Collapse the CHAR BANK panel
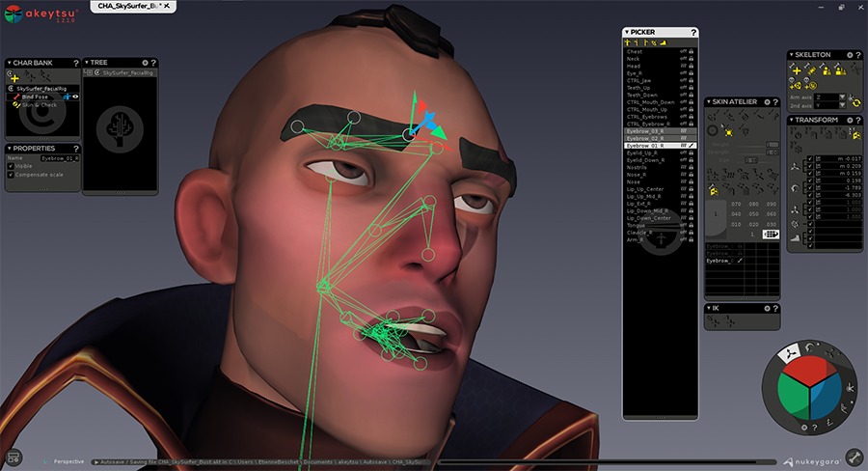Viewport: 868px width, 471px height. [x=9, y=63]
